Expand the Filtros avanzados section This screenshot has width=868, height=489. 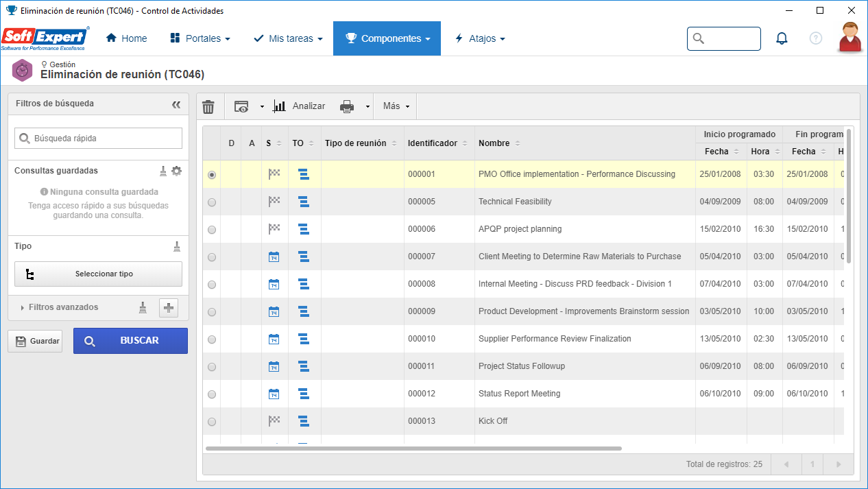pos(59,307)
